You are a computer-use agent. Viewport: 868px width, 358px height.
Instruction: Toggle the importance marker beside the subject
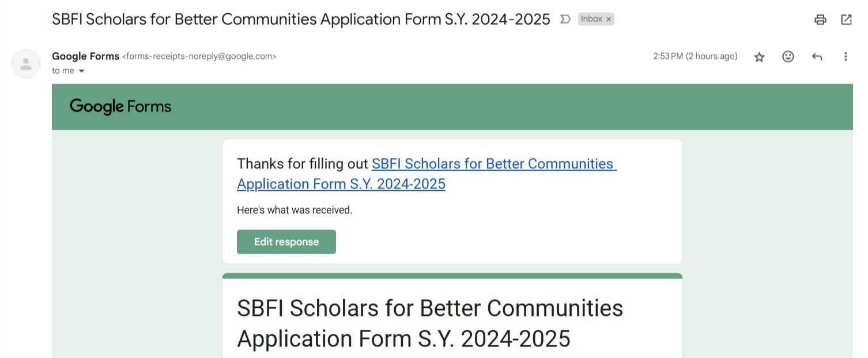(x=565, y=19)
